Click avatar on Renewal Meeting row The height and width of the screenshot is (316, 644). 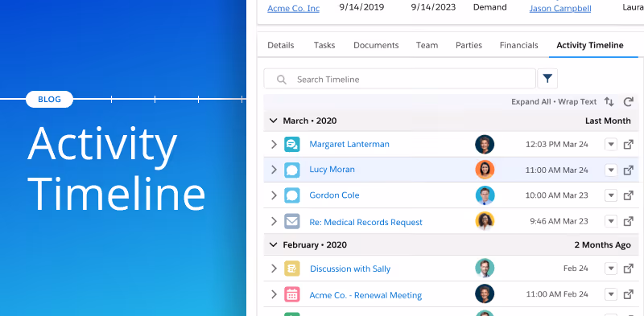pos(485,293)
